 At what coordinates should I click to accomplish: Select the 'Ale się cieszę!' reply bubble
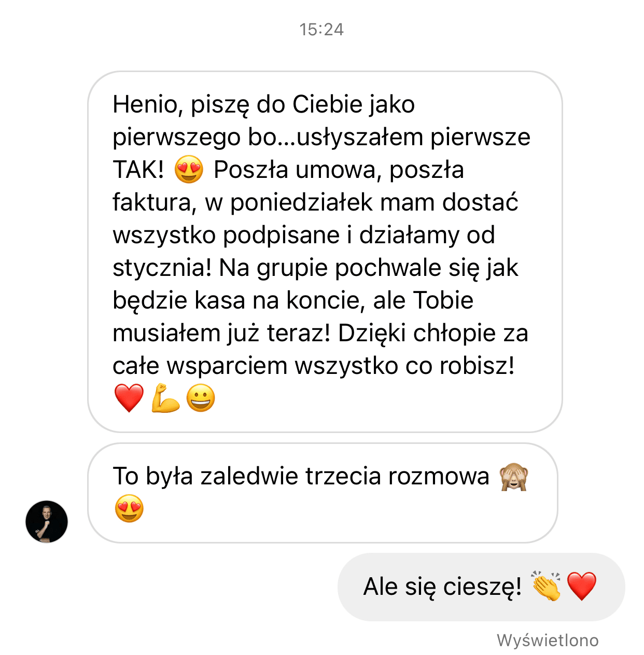pos(481,587)
